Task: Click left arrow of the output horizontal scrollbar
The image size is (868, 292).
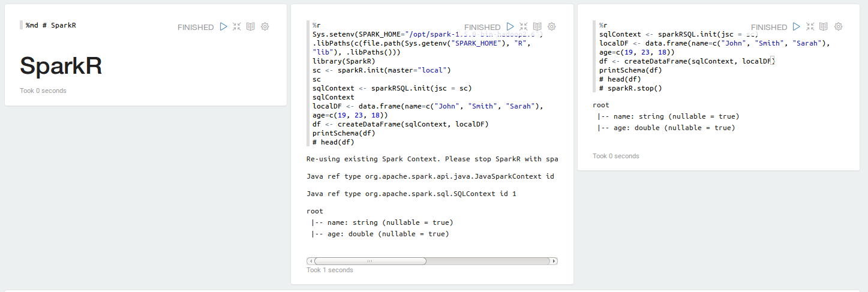Action: (x=310, y=261)
